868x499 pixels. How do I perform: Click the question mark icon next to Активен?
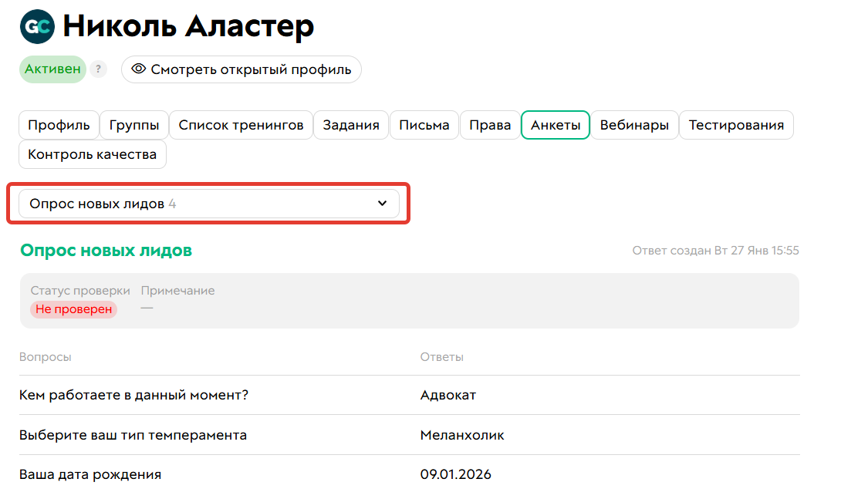[x=98, y=69]
